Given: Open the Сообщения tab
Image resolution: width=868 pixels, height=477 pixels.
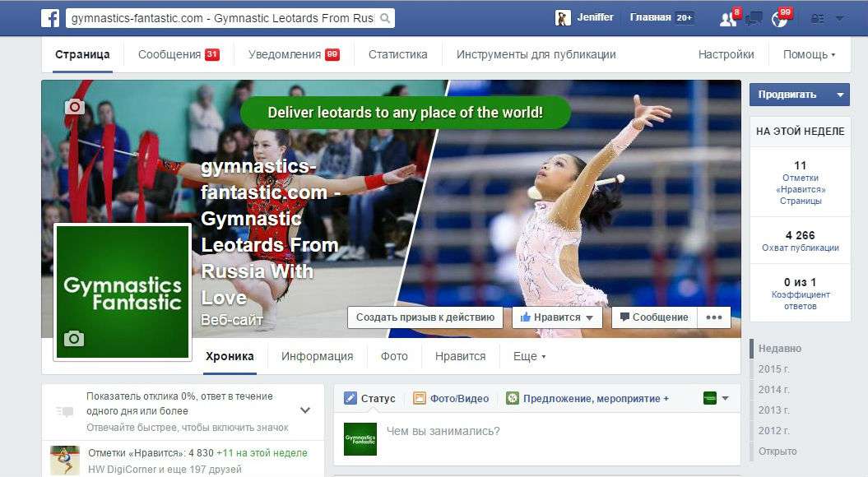Looking at the screenshot, I should pyautogui.click(x=179, y=54).
